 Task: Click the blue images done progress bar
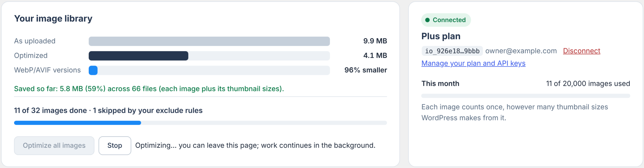(x=78, y=123)
